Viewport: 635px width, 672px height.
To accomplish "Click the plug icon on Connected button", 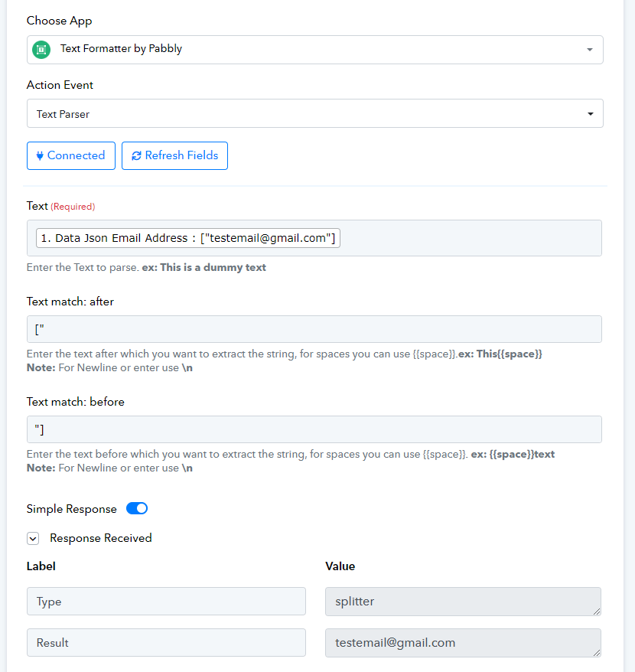I will coord(40,155).
